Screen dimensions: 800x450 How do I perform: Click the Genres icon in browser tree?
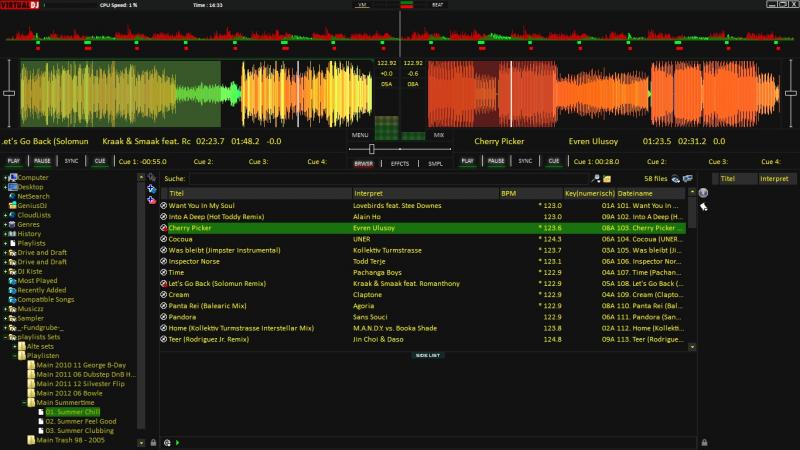click(12, 224)
